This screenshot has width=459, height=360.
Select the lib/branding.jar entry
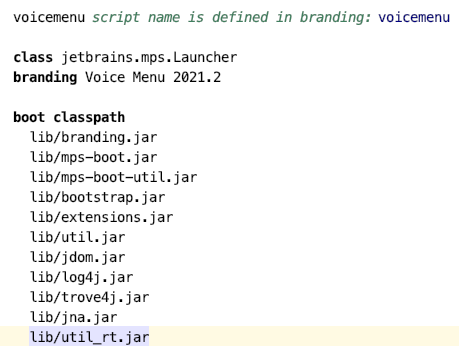coord(93,137)
